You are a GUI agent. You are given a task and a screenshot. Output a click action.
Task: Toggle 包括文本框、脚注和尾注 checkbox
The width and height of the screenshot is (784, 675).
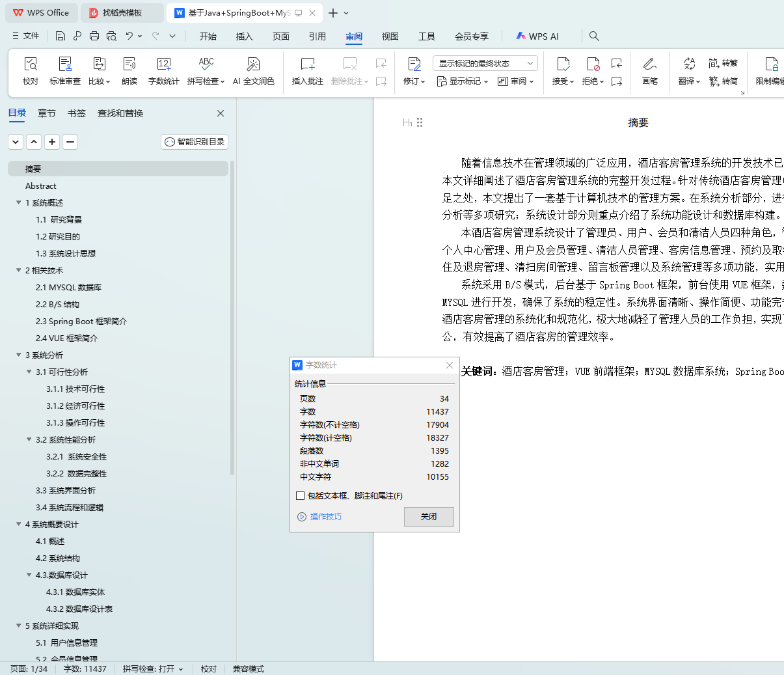pyautogui.click(x=301, y=496)
